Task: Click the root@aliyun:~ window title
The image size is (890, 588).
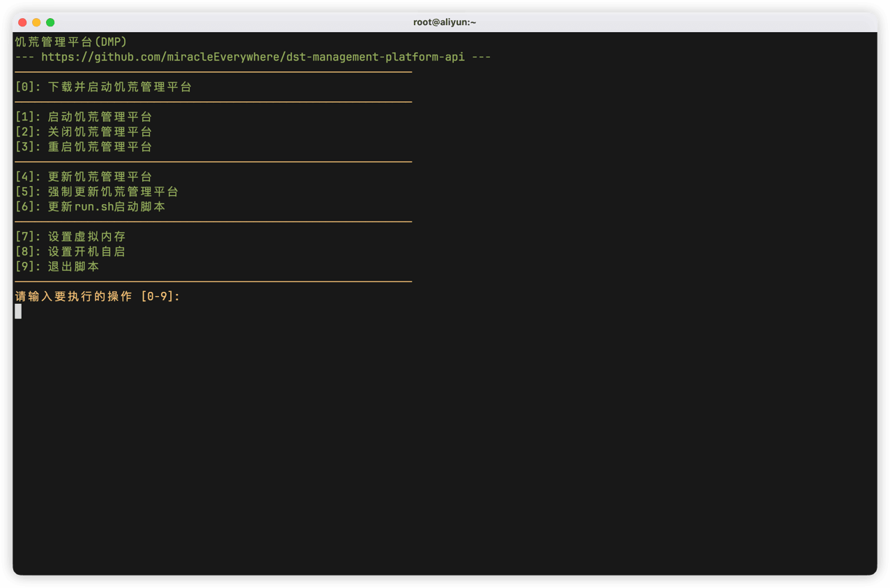Action: click(445, 22)
